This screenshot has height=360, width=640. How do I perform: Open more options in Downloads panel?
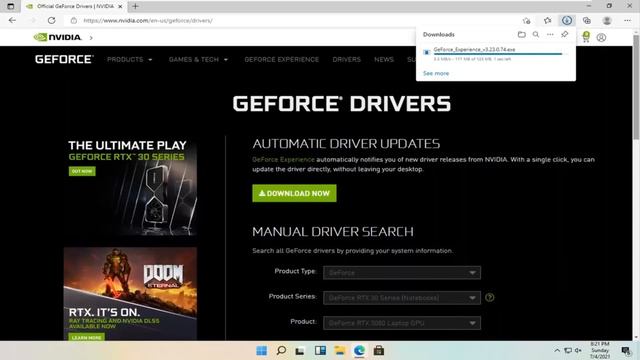tap(550, 34)
